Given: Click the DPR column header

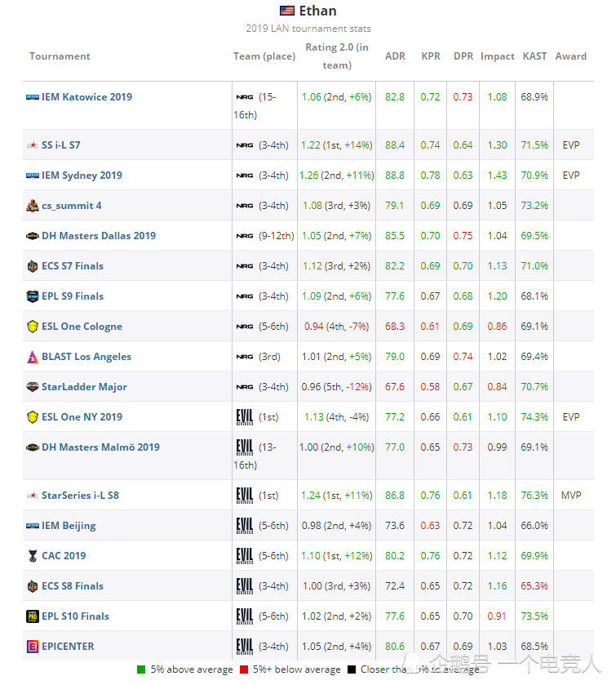Looking at the screenshot, I should [x=463, y=56].
